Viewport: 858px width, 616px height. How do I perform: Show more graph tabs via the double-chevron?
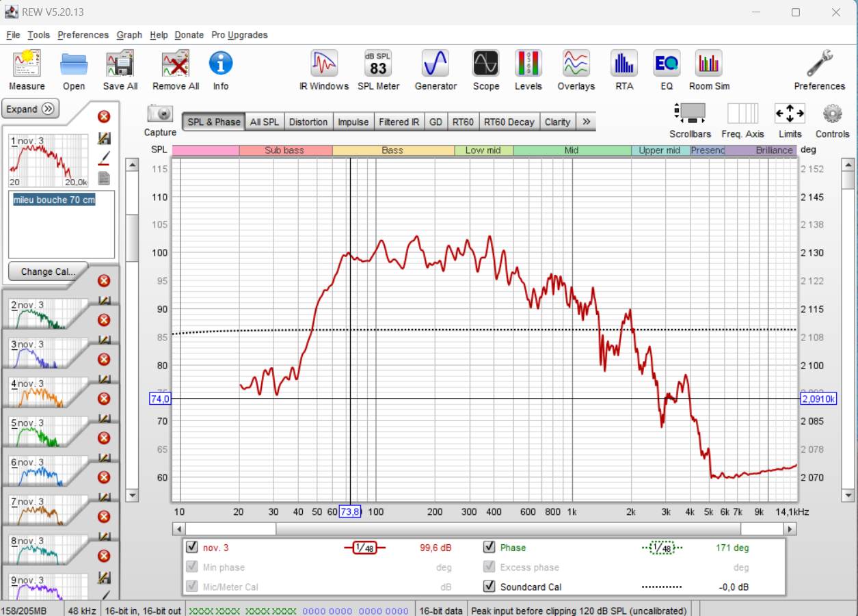click(x=586, y=122)
